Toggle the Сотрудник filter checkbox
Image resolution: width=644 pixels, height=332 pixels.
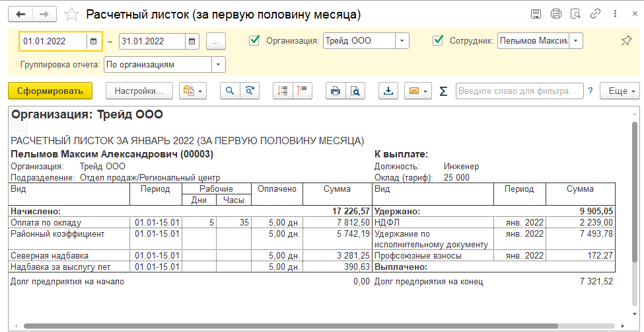437,41
